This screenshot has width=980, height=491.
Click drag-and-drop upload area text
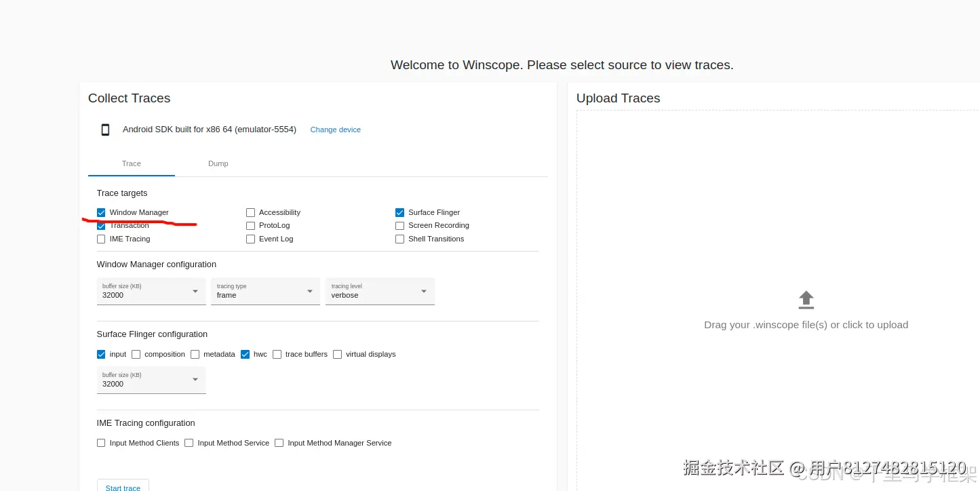(806, 325)
